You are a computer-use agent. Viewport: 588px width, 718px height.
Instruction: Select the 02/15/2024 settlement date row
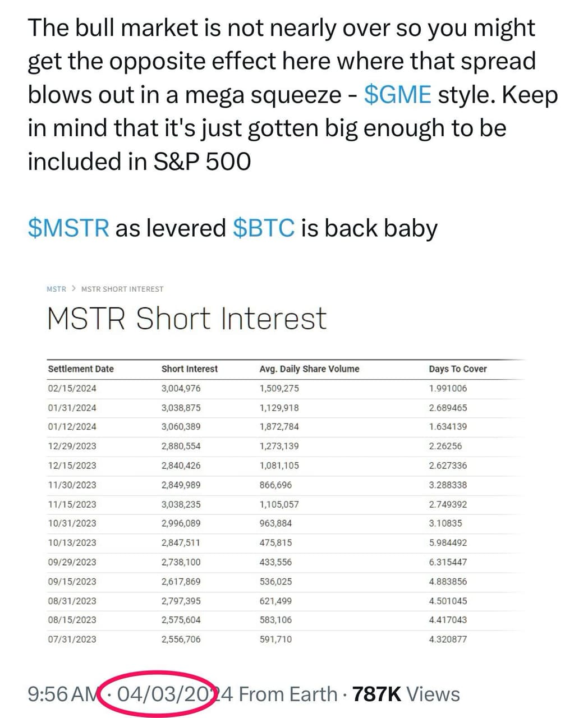click(72, 388)
